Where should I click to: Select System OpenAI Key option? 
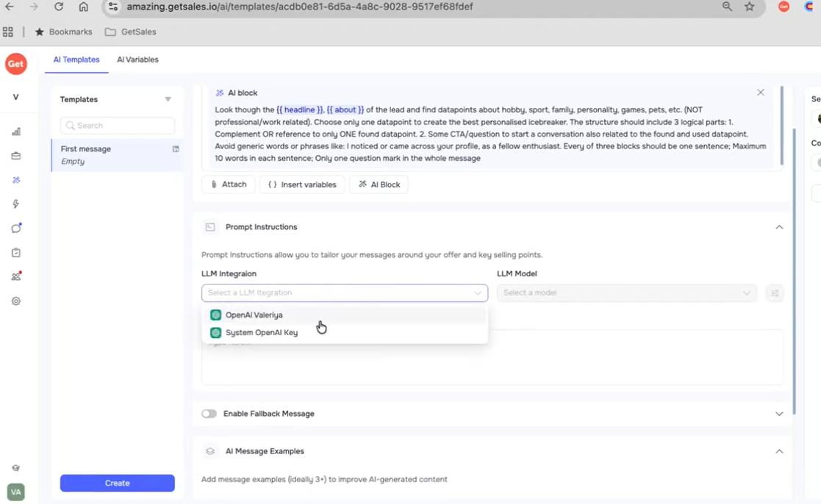tap(345, 333)
